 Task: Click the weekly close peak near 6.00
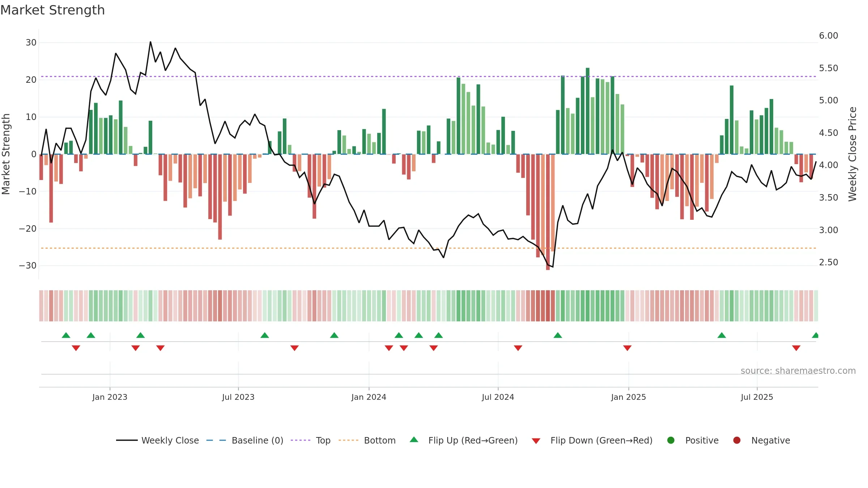point(150,42)
